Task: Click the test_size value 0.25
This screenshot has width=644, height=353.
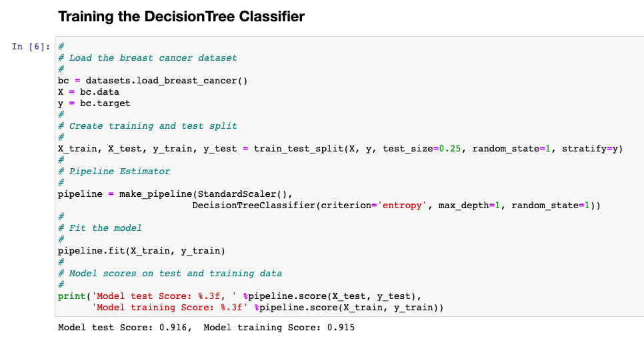Action: 450,149
